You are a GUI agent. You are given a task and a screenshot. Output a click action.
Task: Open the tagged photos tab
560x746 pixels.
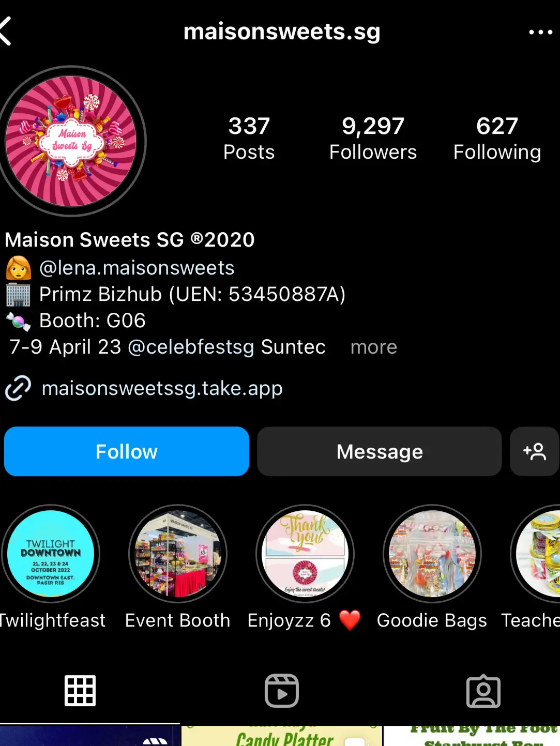pos(483,691)
